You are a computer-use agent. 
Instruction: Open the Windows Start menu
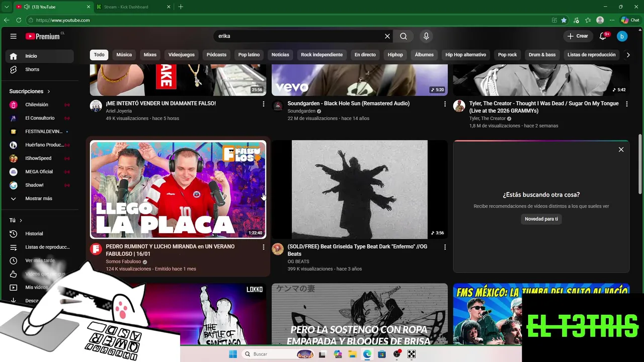(x=233, y=354)
